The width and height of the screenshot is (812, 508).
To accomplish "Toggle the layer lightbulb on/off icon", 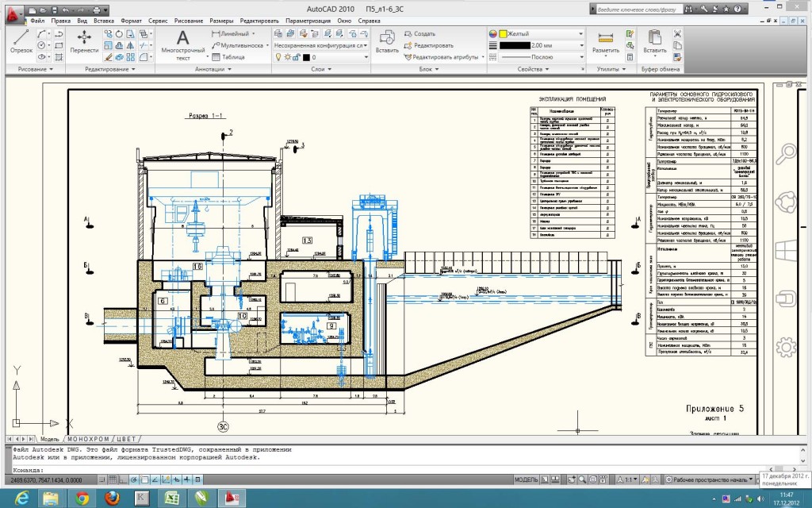I will [278, 57].
